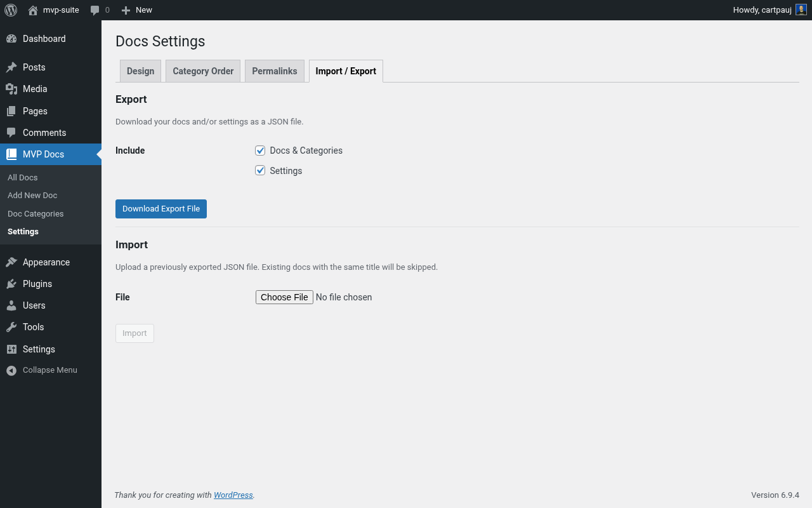Uncheck the Docs & Categories option
Viewport: 812px width, 508px height.
tap(260, 150)
